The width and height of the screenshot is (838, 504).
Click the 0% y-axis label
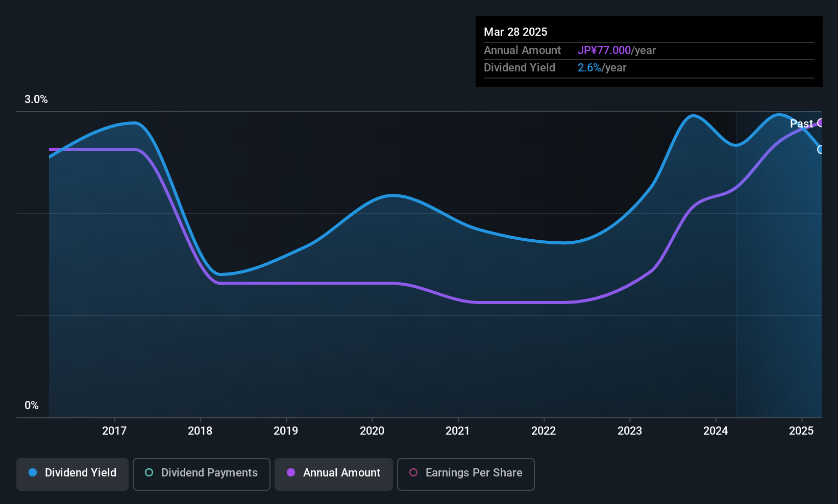(32, 406)
